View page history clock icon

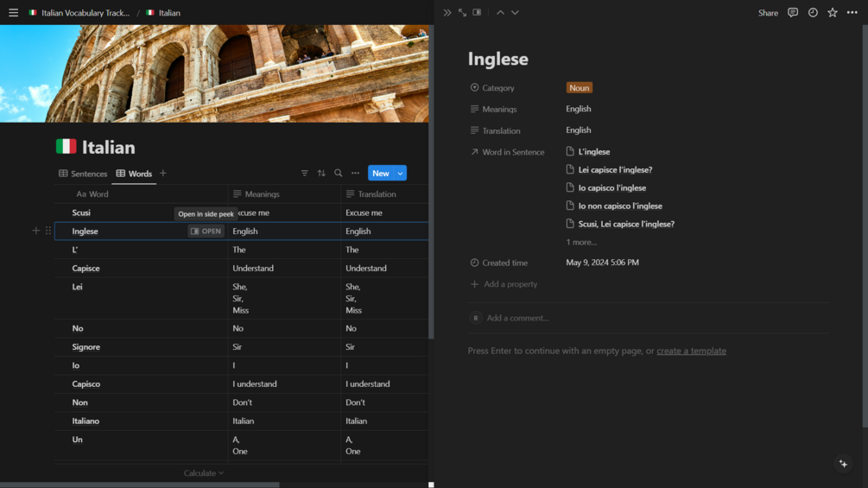click(x=813, y=13)
